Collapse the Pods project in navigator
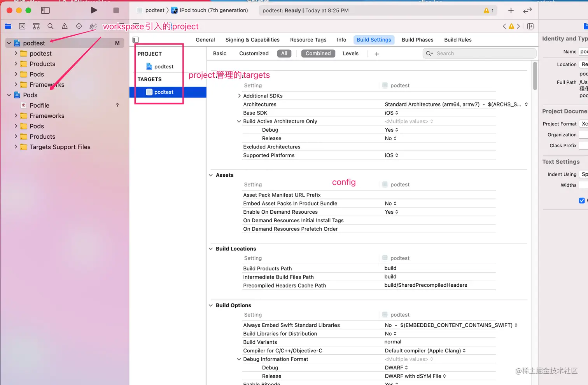 (9, 95)
